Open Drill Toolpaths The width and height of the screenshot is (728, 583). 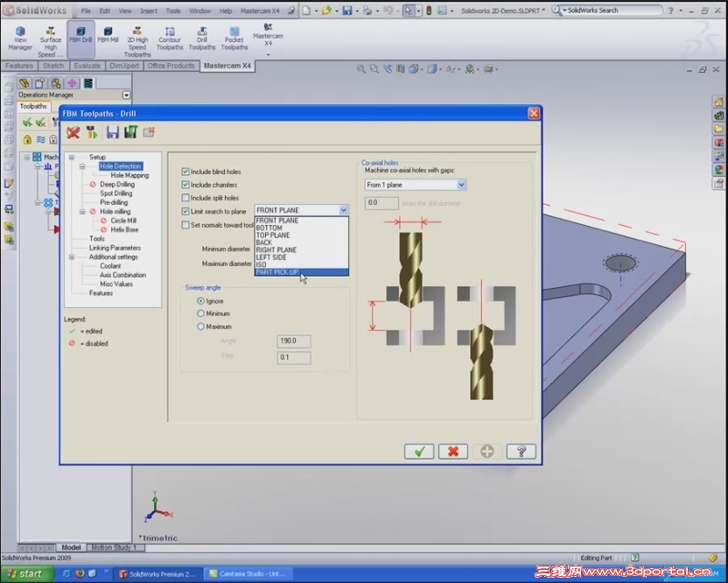tap(202, 39)
